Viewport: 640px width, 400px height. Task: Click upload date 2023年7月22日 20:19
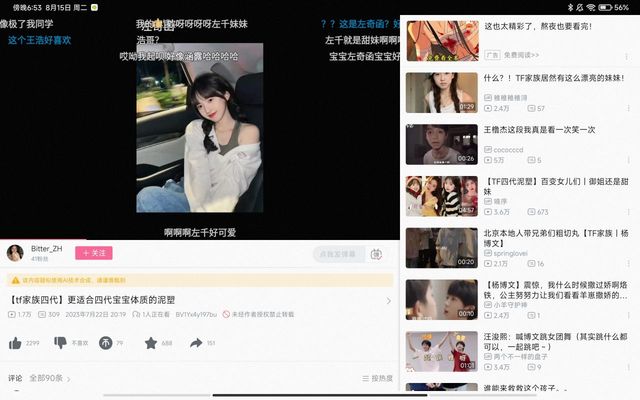96,314
